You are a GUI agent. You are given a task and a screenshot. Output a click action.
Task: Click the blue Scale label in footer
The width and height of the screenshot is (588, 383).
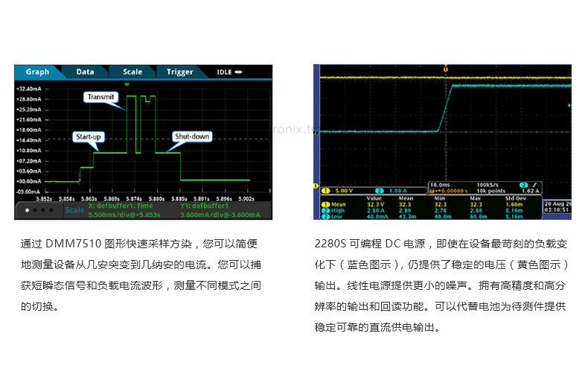(74, 210)
